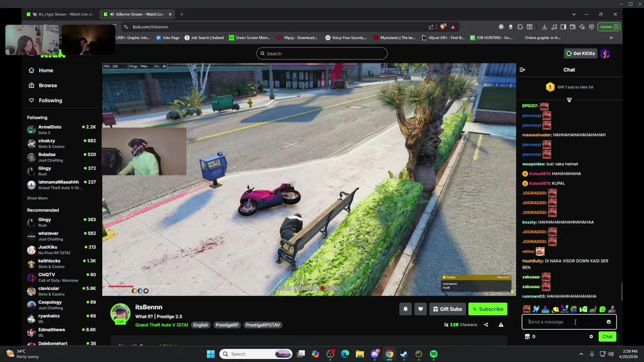Click the notification bell under the stream
The width and height of the screenshot is (644, 362).
coord(406,309)
